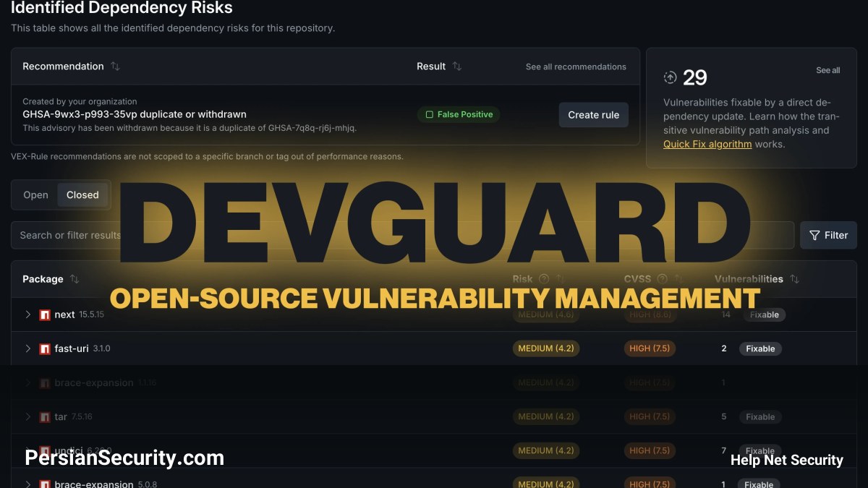Click the next package name
The height and width of the screenshot is (488, 868).
tap(64, 314)
